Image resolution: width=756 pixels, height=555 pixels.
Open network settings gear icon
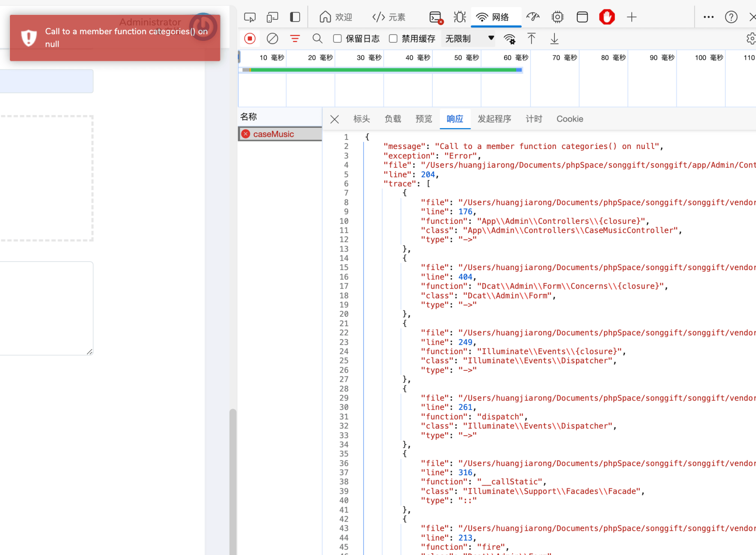(x=751, y=39)
